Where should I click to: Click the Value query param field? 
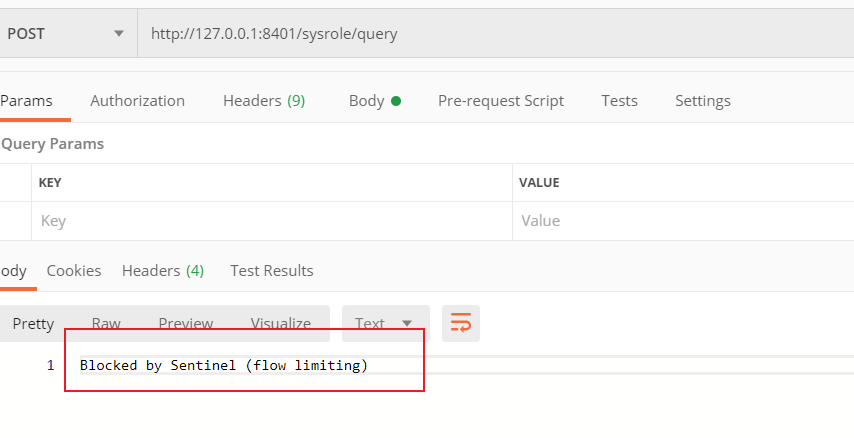tap(680, 220)
